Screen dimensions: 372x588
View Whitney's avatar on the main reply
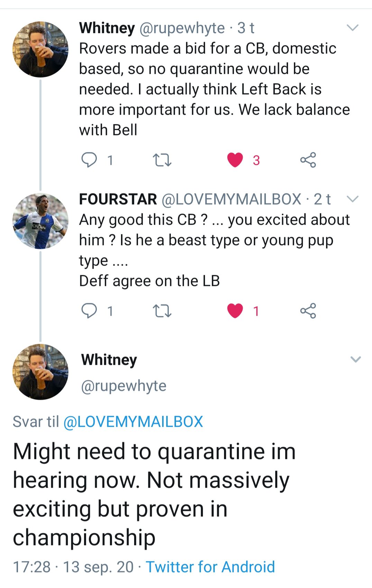(40, 372)
